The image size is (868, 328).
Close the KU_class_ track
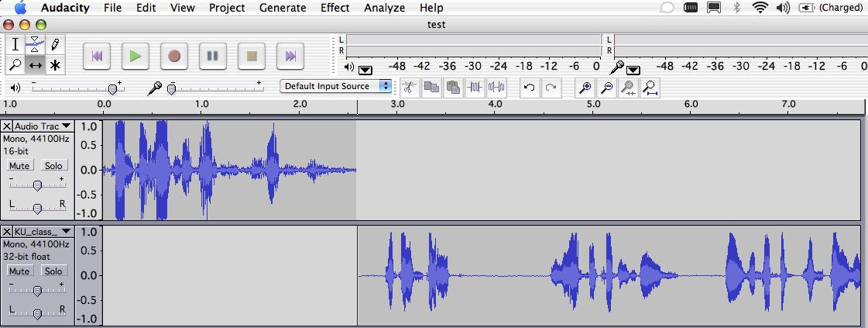(7, 231)
